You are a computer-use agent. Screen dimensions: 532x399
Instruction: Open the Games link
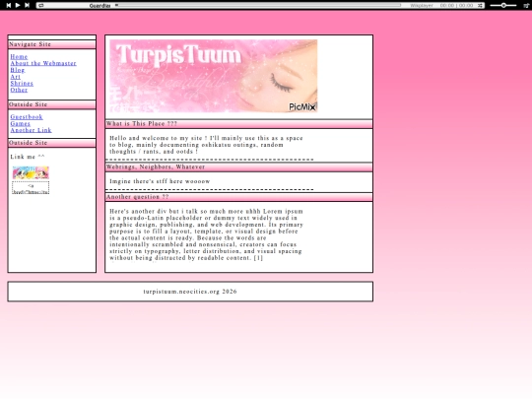pyautogui.click(x=21, y=123)
